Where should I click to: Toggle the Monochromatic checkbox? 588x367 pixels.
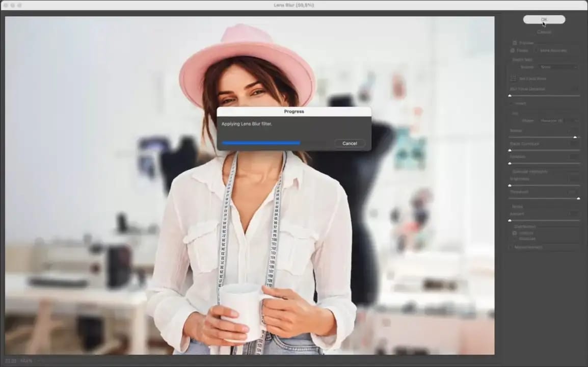click(511, 247)
